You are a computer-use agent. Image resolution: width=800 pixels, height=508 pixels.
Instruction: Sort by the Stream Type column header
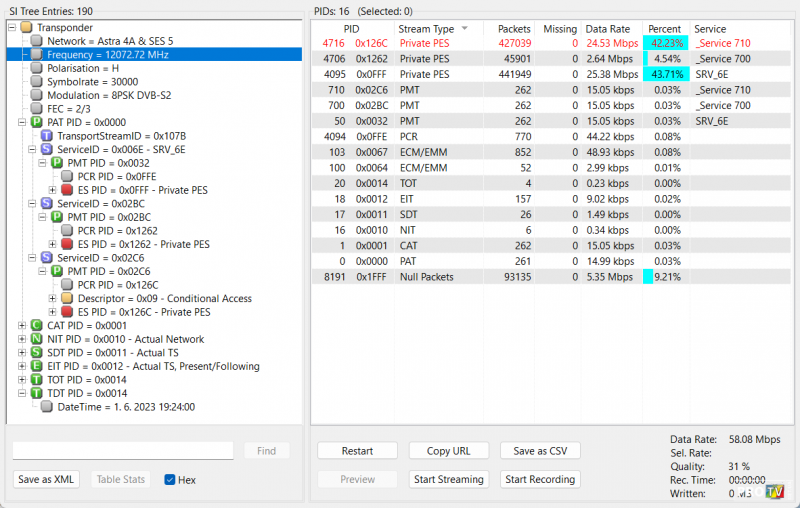pyautogui.click(x=426, y=29)
